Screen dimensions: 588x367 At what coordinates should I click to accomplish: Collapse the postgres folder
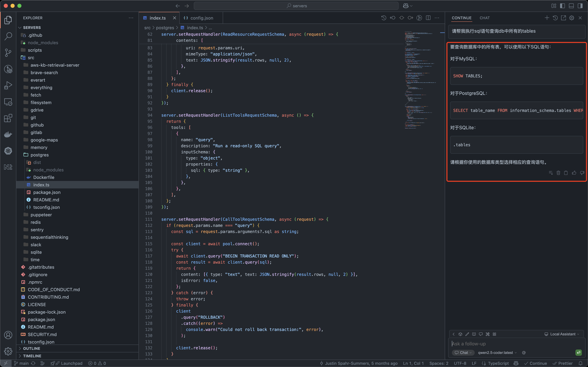[40, 155]
